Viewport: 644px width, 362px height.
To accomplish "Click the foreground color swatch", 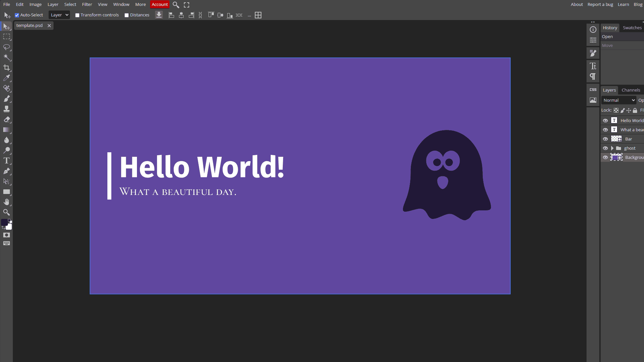I will [x=4, y=223].
